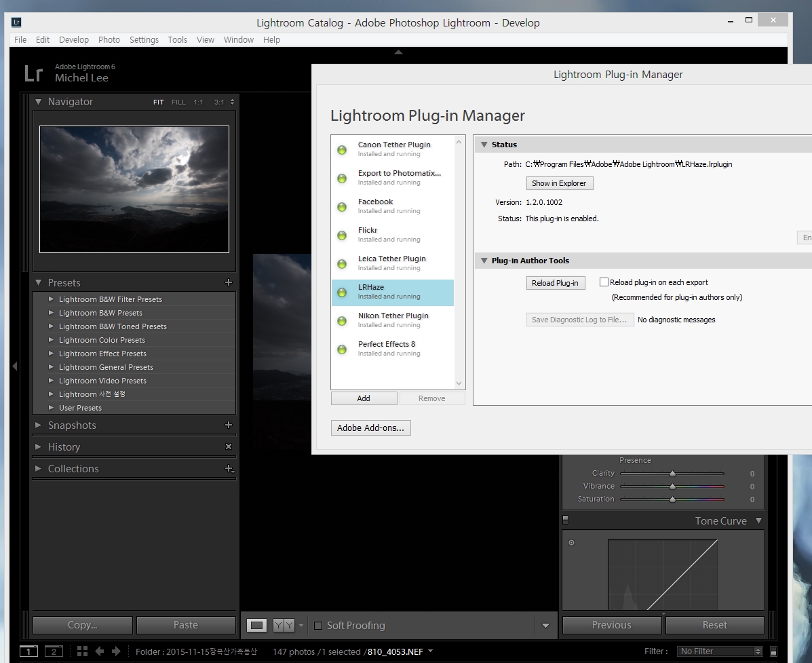Open the second monitor display icon
812x663 pixels.
click(54, 651)
